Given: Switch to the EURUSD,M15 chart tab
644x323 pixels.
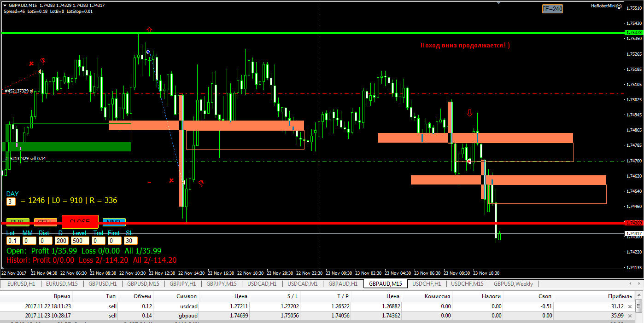Looking at the screenshot, I should [62, 283].
